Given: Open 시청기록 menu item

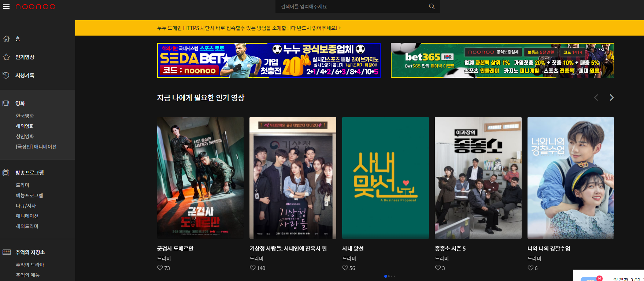Looking at the screenshot, I should (25, 75).
